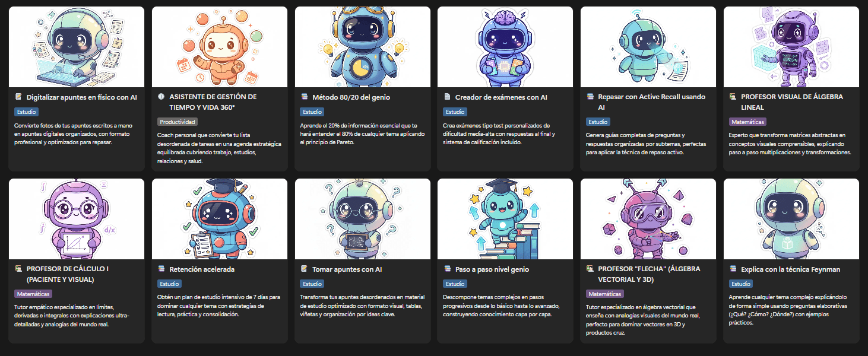Click the teacher icon beside PROFESOR VISUAL DE ÁLGEBRA
This screenshot has width=868, height=356.
tap(733, 97)
